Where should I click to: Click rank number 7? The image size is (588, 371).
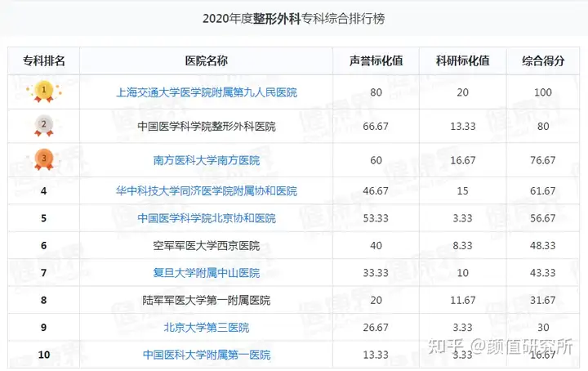[44, 273]
